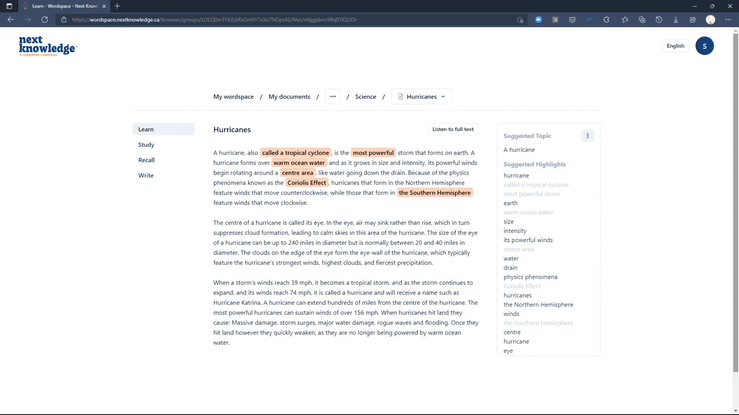Select dimmed suggestion 'called a tropical cyclone'
The width and height of the screenshot is (739, 415).
point(536,185)
